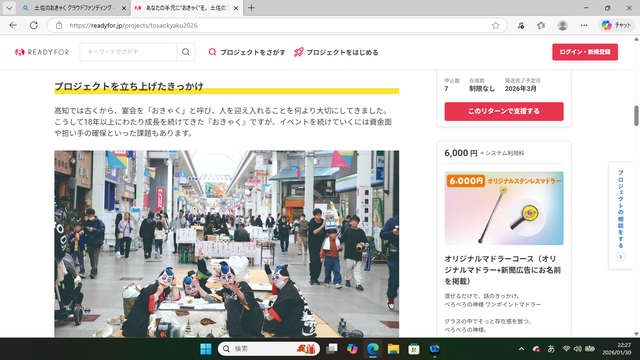The width and height of the screenshot is (640, 360).
Task: Focus the keyword search input field
Action: 128,52
